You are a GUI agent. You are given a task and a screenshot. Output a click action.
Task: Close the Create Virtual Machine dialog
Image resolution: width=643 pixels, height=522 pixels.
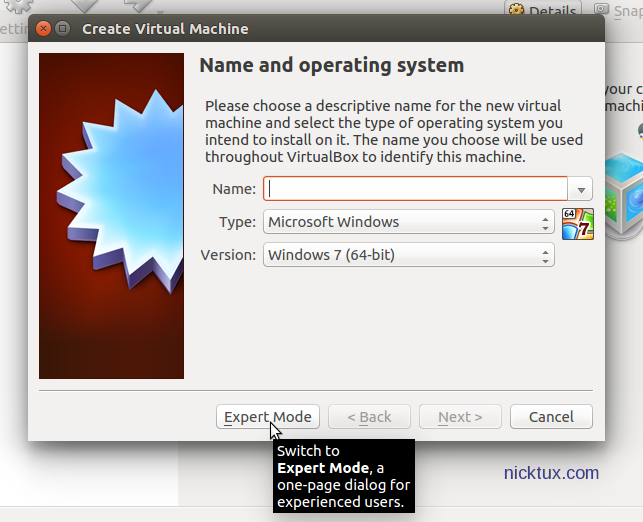pos(44,29)
